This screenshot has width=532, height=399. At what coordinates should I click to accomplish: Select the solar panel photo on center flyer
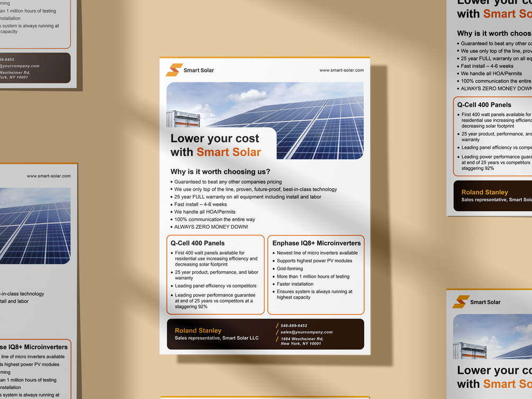pyautogui.click(x=265, y=121)
